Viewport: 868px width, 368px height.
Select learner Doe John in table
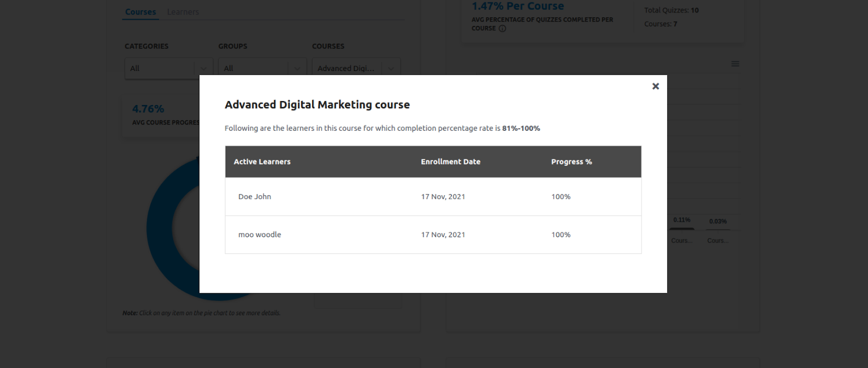[254, 197]
